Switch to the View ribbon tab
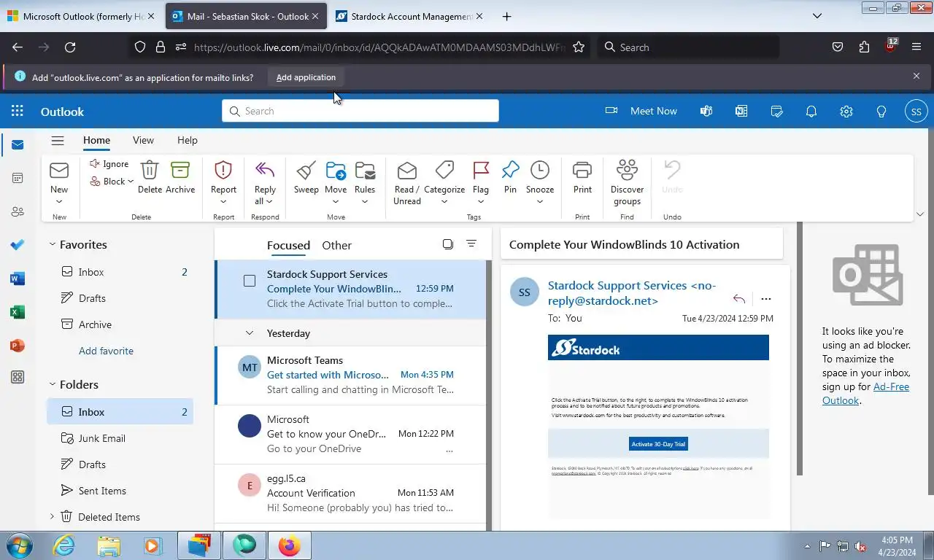934x560 pixels. pyautogui.click(x=143, y=140)
